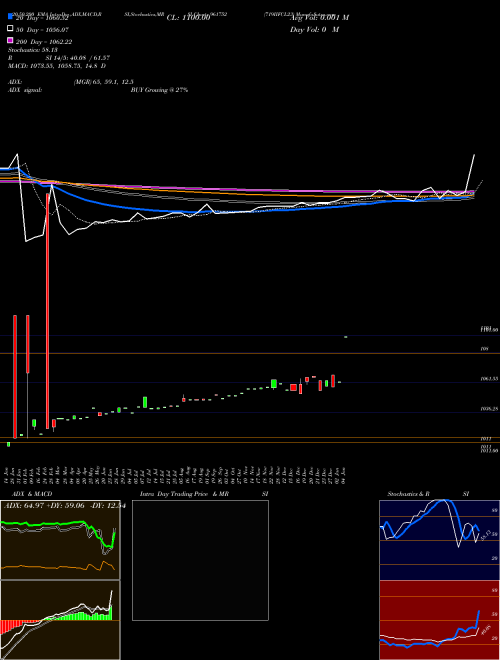Image resolution: width=500 pixels, height=660 pixels.
Task: Click the green candle at the far-left bottom
Action: point(8,444)
